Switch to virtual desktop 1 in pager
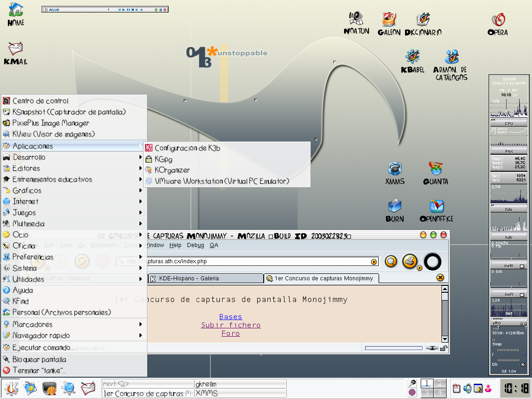 coord(427,384)
